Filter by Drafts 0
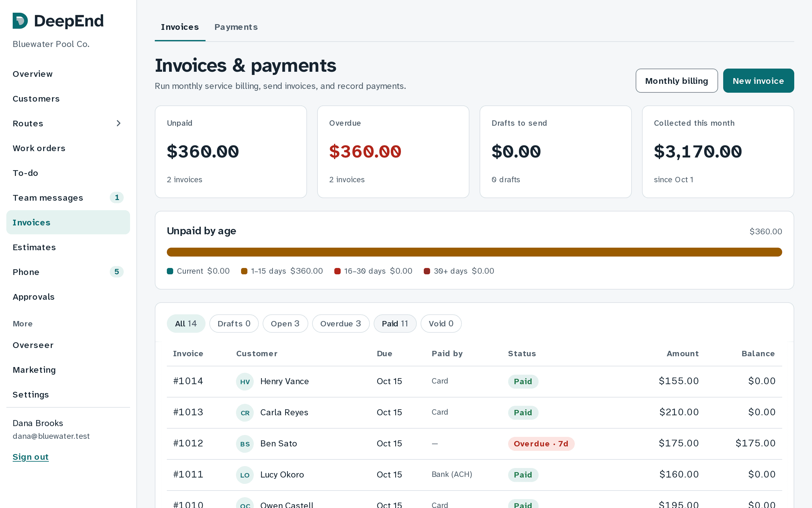The image size is (812, 508). click(x=234, y=324)
